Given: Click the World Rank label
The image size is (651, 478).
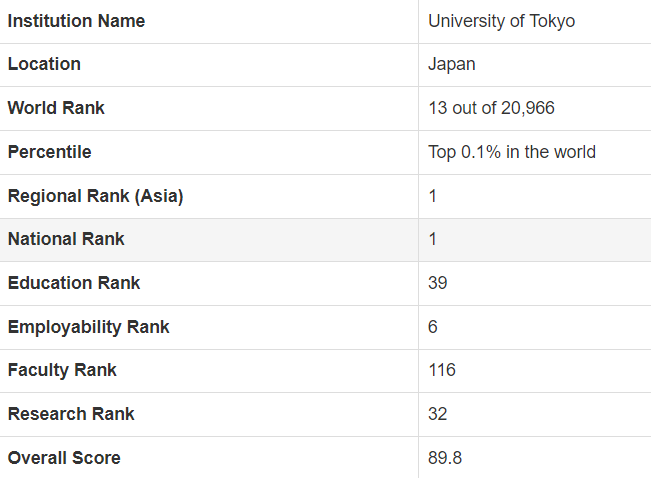Looking at the screenshot, I should tap(56, 108).
